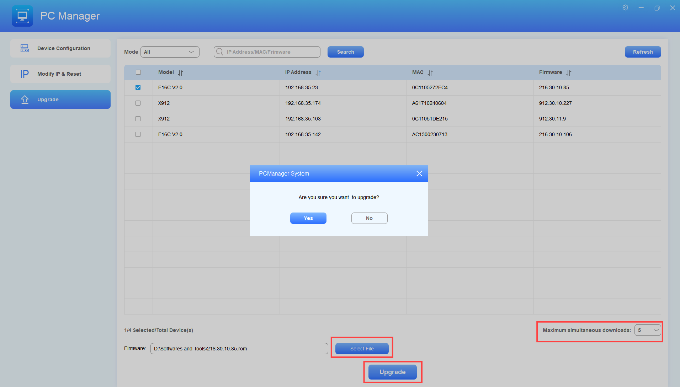
Task: Open Maximum simultaneous downloads dropdown
Action: [647, 330]
